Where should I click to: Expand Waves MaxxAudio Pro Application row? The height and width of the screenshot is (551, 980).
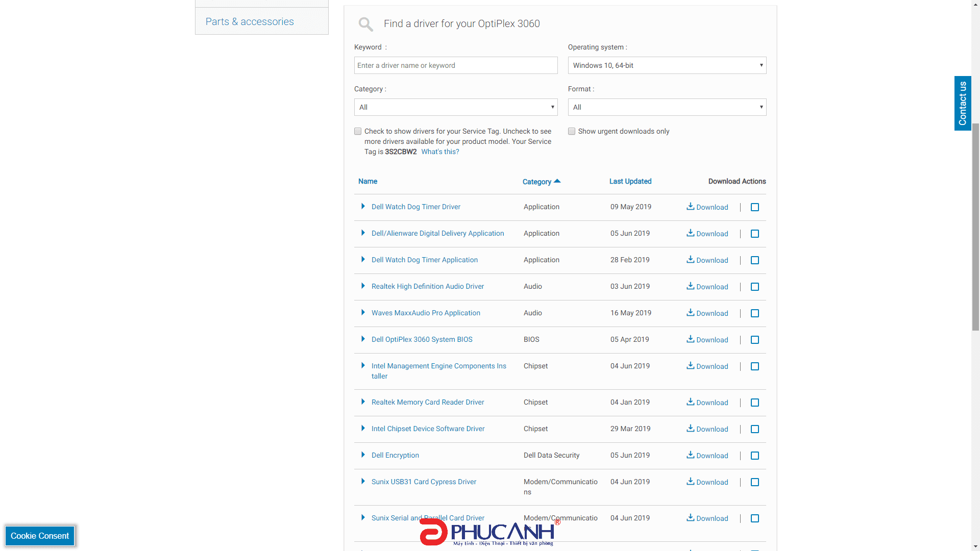click(363, 312)
